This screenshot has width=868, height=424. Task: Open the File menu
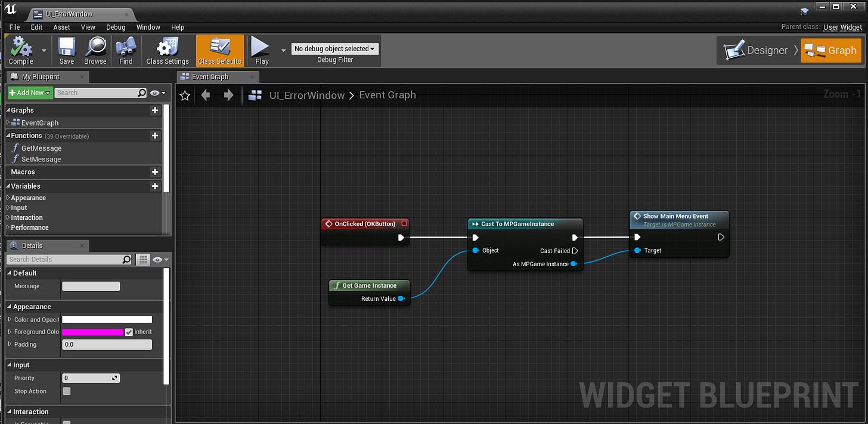pos(15,27)
